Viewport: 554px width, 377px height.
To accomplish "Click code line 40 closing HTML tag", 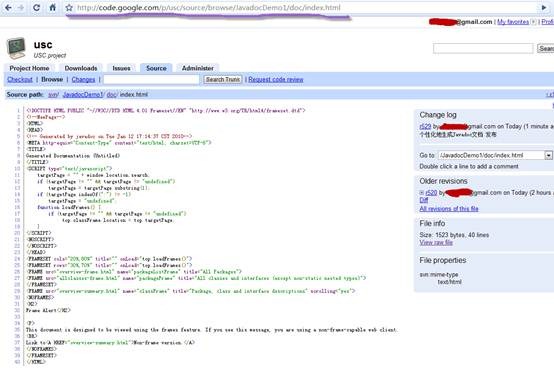I will click(36, 362).
